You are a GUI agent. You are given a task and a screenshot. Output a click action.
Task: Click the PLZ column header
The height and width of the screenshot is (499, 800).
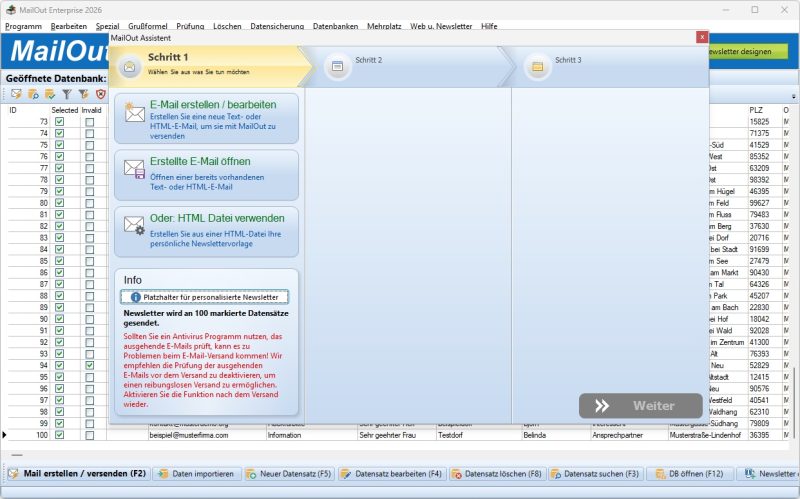tap(756, 110)
